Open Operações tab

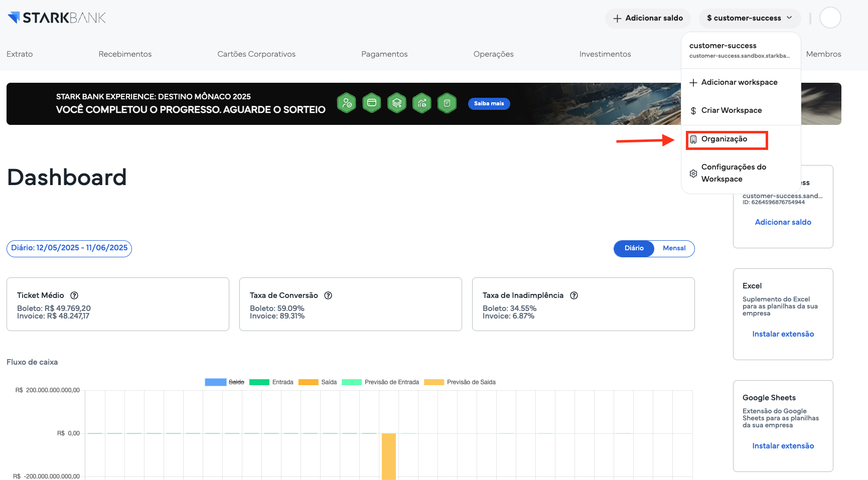point(493,54)
